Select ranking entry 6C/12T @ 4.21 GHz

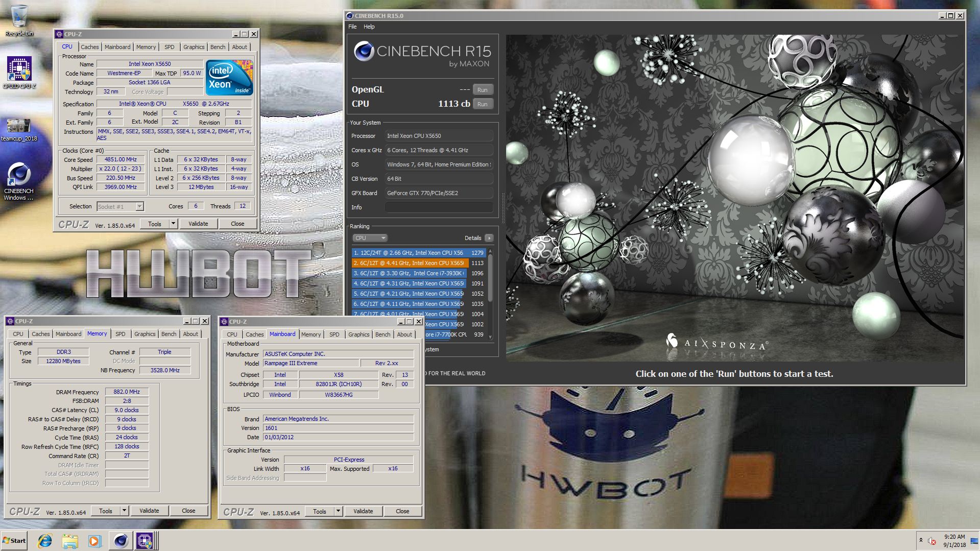[x=419, y=294]
